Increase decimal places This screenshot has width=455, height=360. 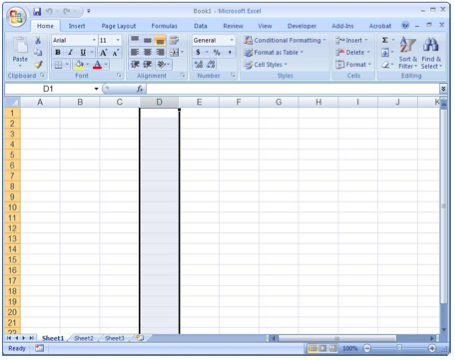199,64
